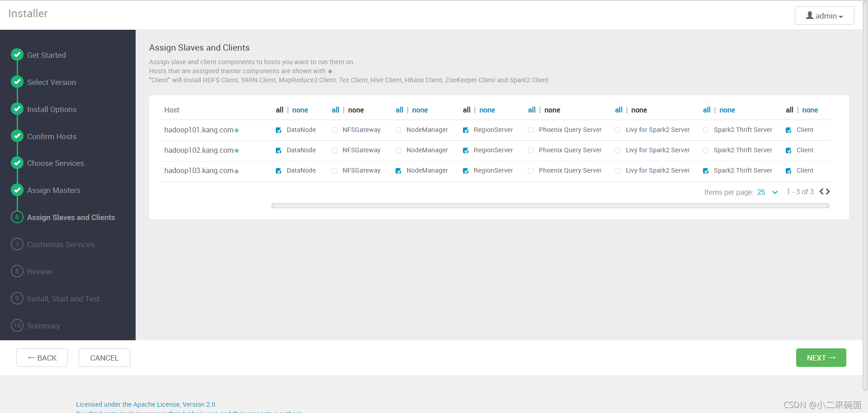Click the admin user icon
Viewport: 868px width, 413px height.
(x=810, y=15)
